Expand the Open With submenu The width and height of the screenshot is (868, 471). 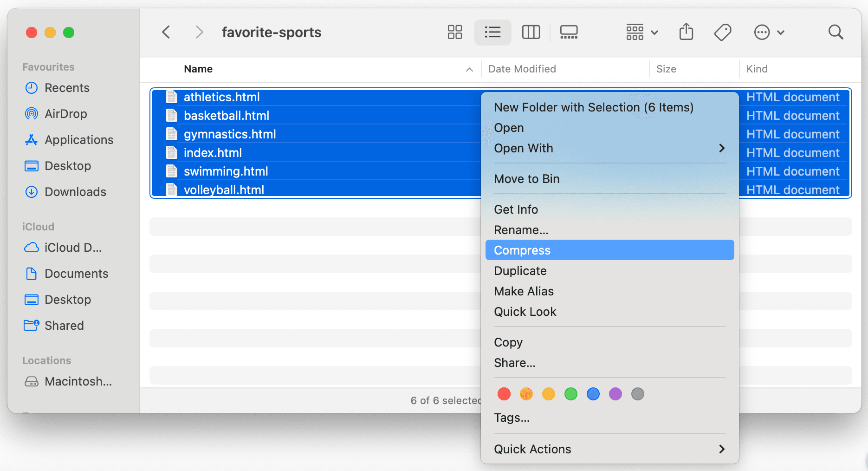pos(609,148)
